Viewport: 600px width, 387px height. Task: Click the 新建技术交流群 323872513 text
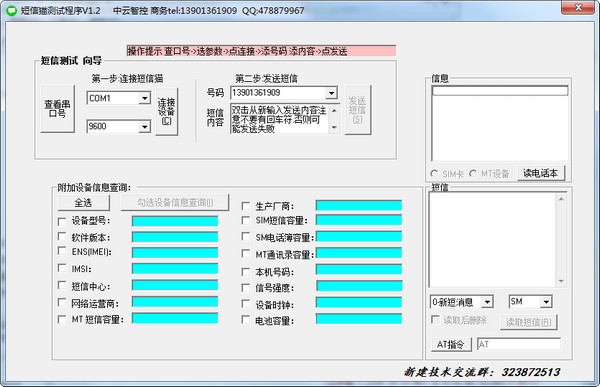point(482,372)
